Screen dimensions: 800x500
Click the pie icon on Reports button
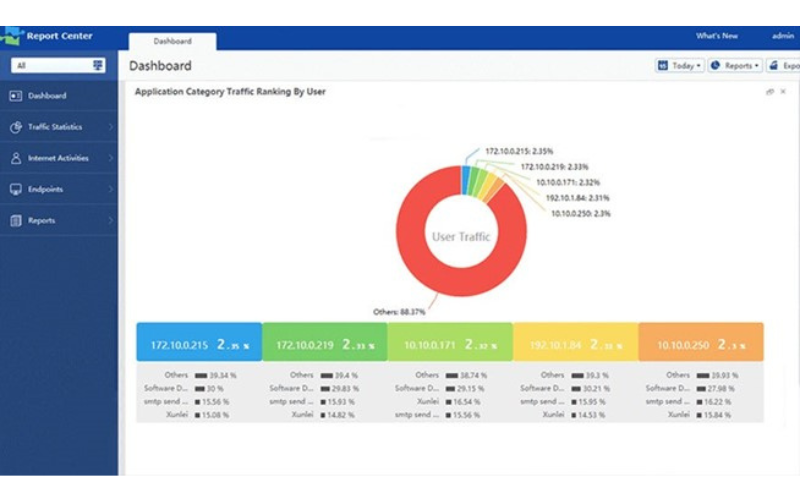pyautogui.click(x=715, y=65)
